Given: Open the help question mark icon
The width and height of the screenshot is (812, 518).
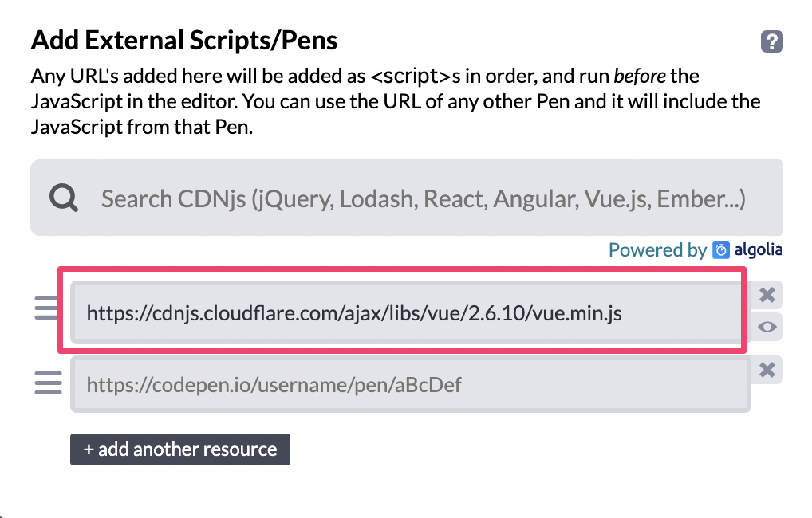Looking at the screenshot, I should pyautogui.click(x=771, y=41).
